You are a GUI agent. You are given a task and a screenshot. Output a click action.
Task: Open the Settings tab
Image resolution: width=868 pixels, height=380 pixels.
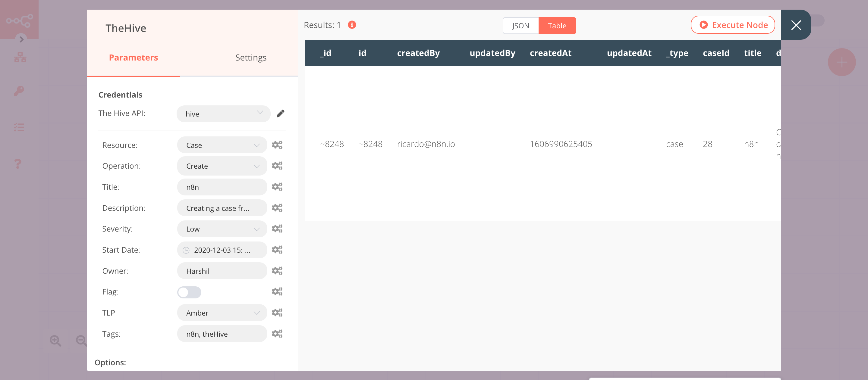(x=250, y=58)
